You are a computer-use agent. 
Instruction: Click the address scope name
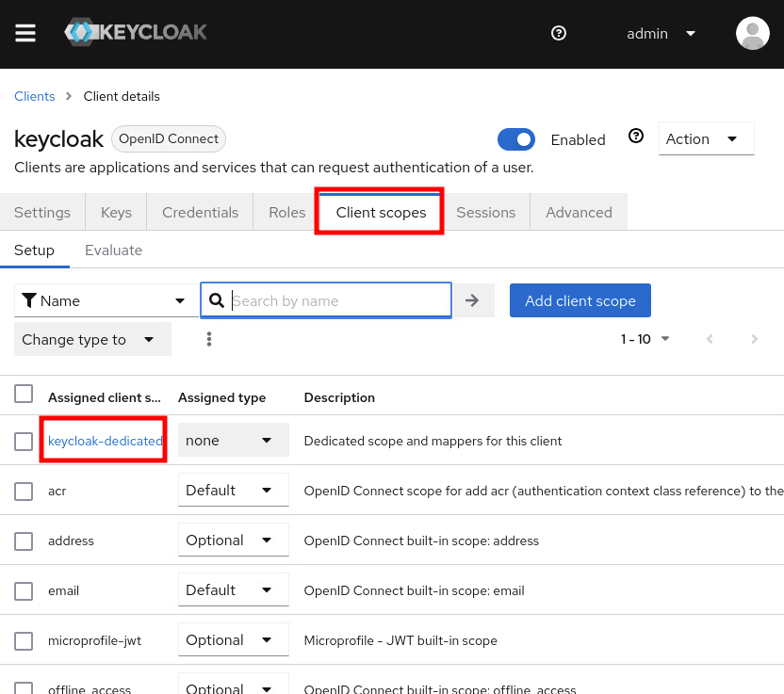71,541
